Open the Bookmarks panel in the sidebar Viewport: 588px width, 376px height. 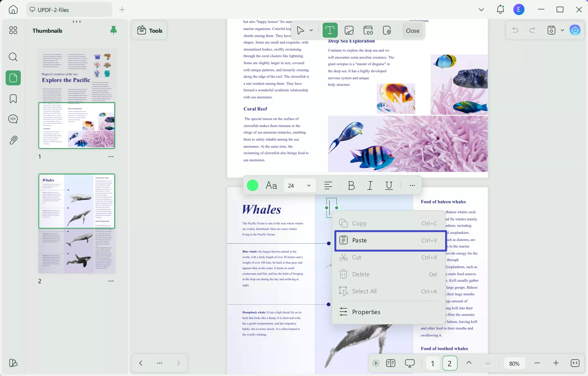pos(13,99)
